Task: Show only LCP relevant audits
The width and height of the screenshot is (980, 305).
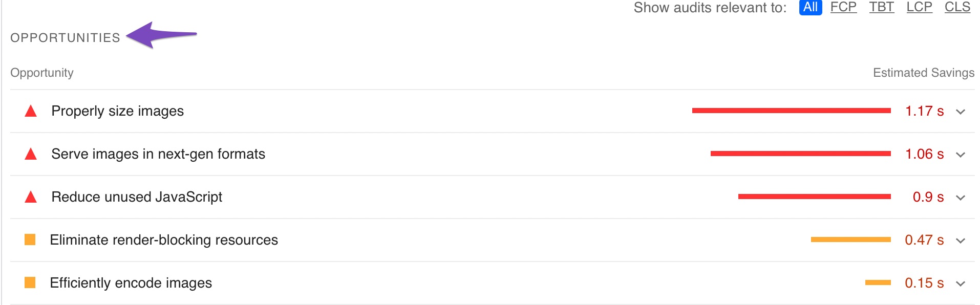Action: [x=919, y=7]
